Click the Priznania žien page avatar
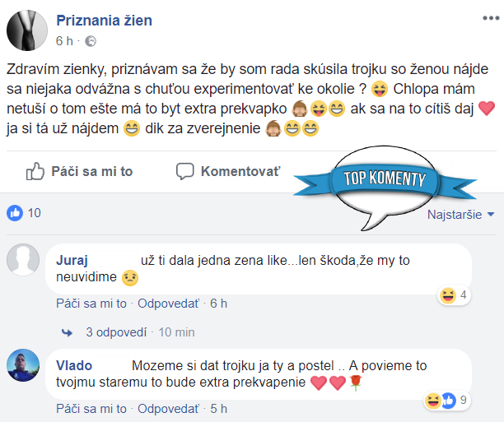This screenshot has width=504, height=422. 27,30
